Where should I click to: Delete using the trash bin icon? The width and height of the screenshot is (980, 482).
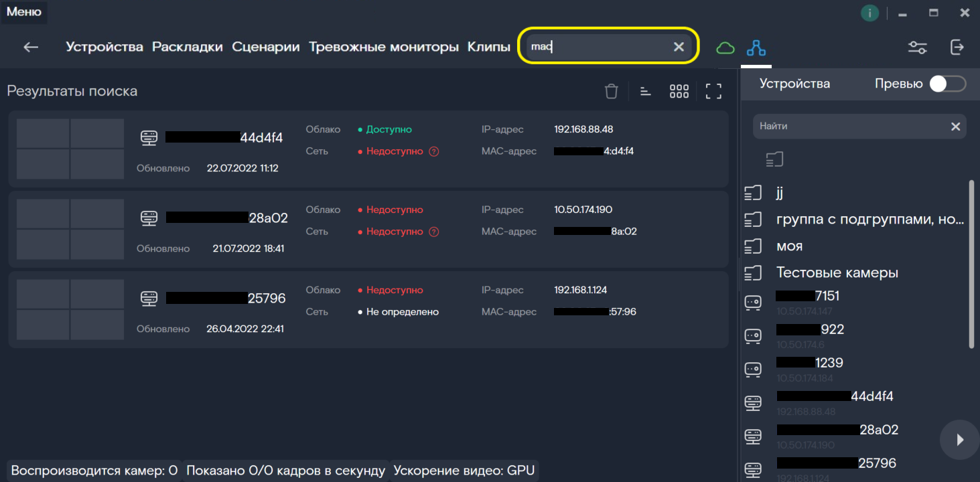pyautogui.click(x=612, y=92)
